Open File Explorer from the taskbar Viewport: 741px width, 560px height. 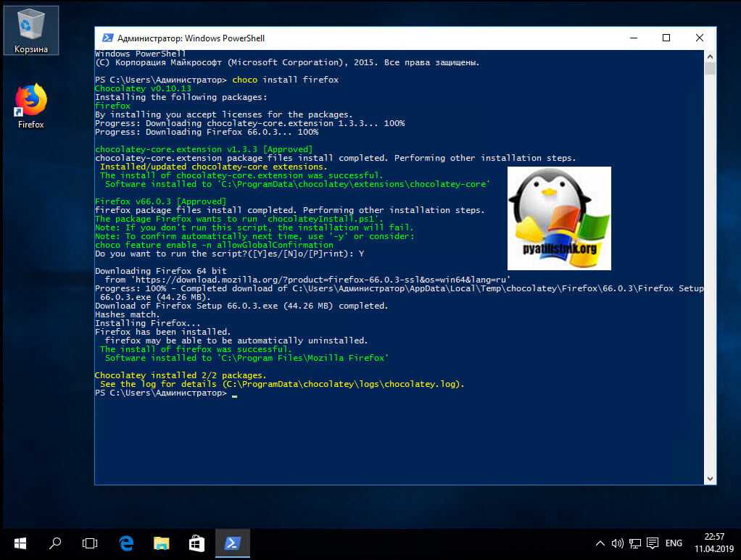pos(161,543)
